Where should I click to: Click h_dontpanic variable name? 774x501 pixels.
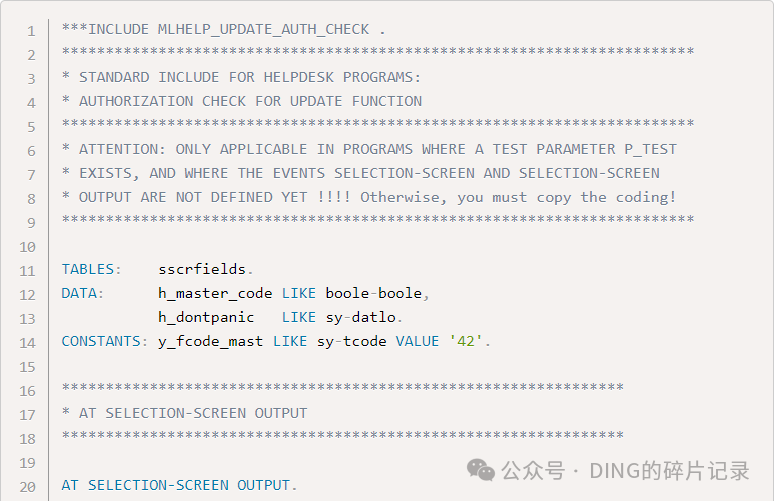(x=206, y=317)
